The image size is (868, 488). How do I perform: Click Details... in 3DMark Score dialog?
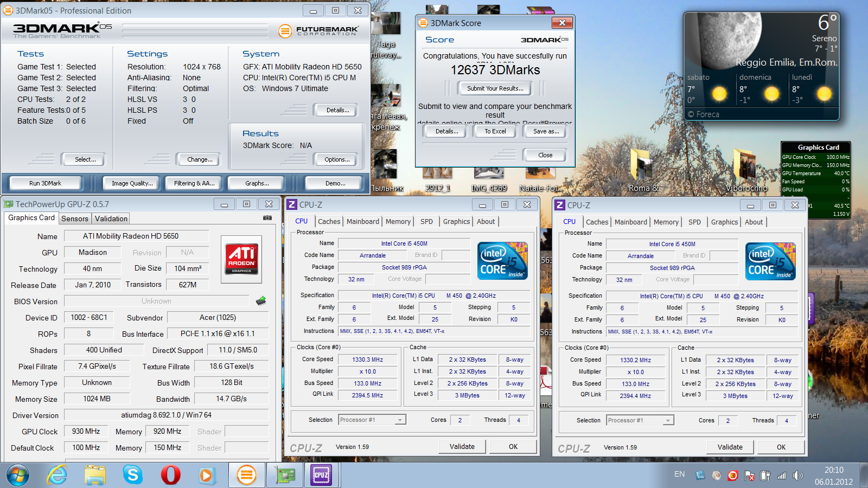(x=446, y=131)
